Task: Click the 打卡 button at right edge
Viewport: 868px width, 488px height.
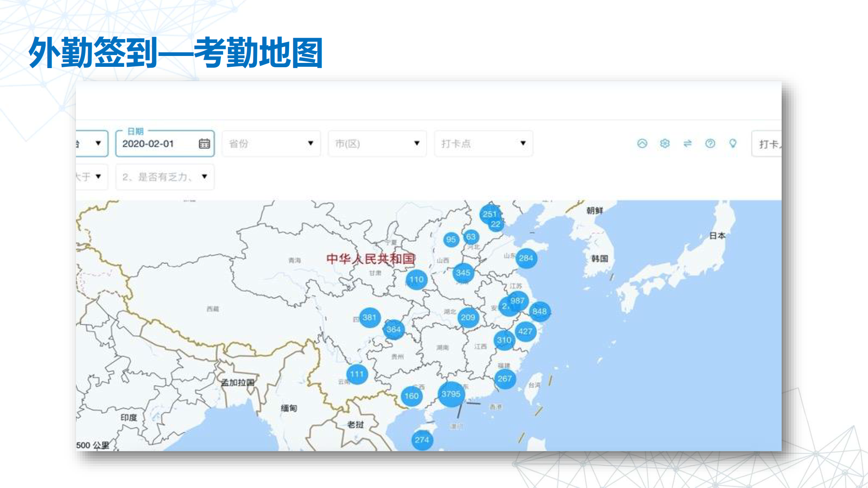Action: point(767,144)
